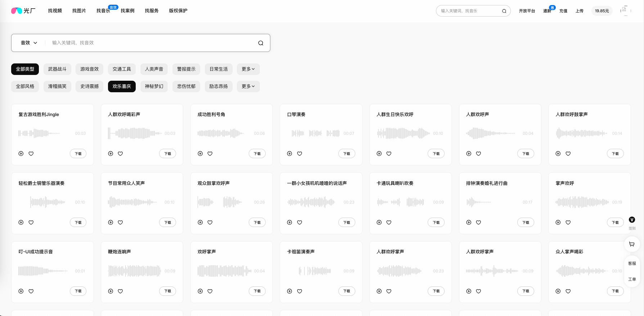644x316 pixels.
Task: Select the 全部风格 style filter
Action: click(25, 86)
